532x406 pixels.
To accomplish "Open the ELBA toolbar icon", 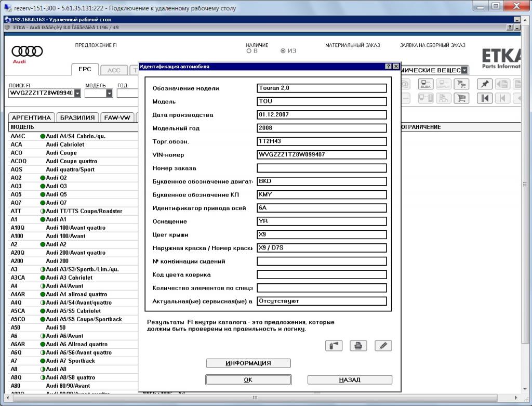I will point(425,84).
